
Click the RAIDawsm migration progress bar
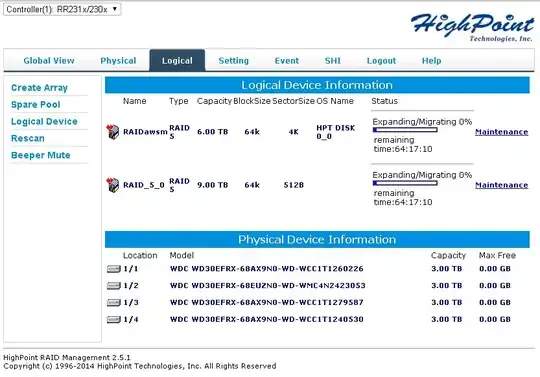tap(405, 130)
